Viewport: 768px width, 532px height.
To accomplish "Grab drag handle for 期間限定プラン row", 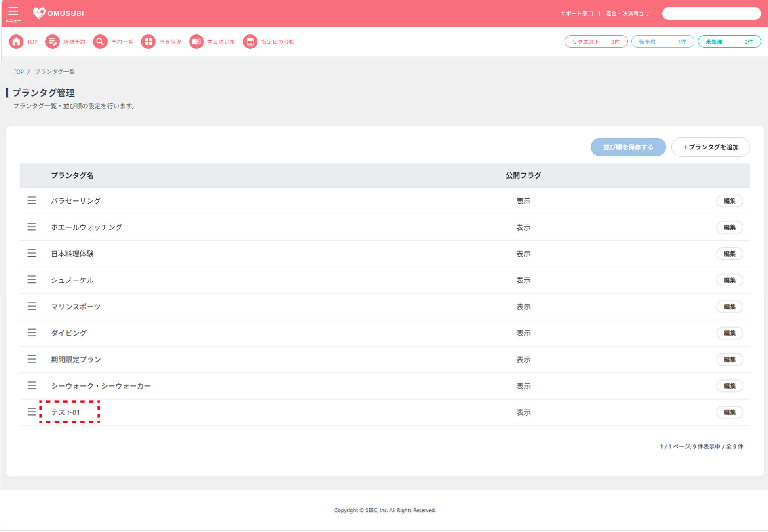I will 32,359.
